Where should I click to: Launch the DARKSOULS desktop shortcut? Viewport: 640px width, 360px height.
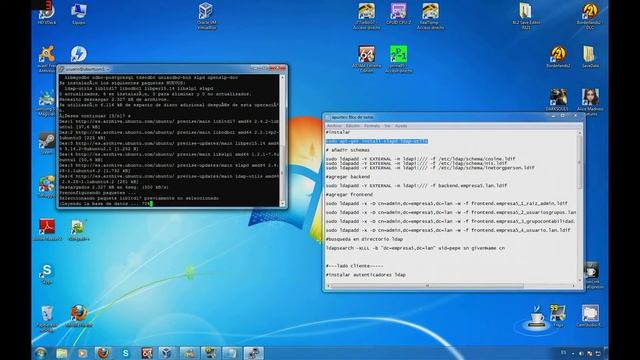558,99
